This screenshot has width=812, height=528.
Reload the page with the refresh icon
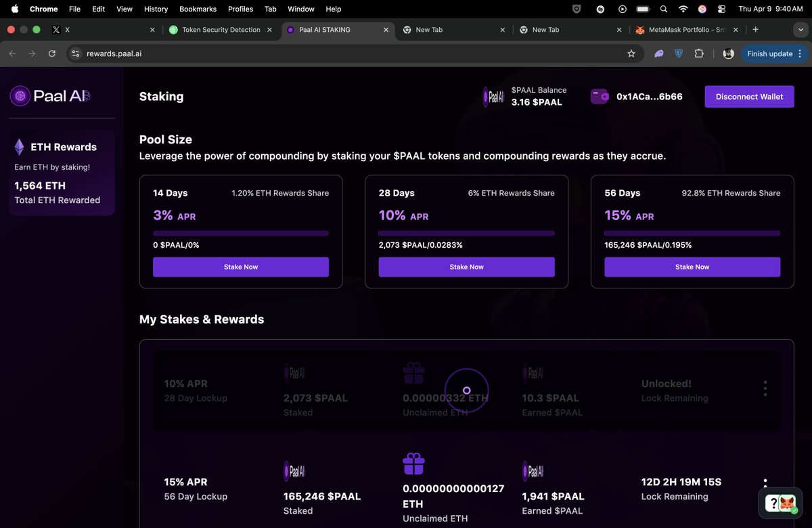coord(51,53)
